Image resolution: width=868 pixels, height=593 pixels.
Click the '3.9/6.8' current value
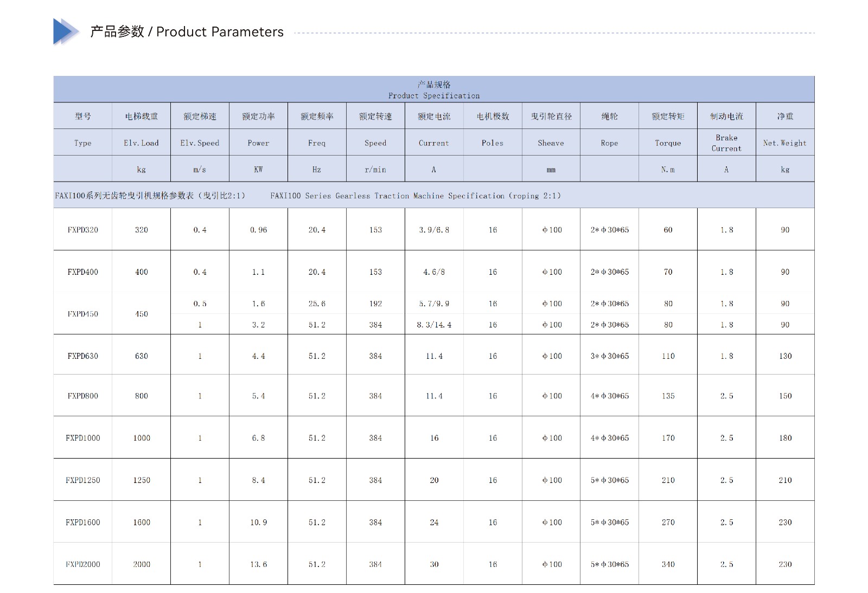pos(434,230)
